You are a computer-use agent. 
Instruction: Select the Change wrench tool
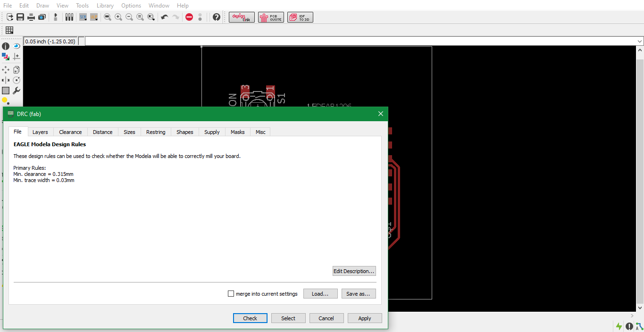coord(17,91)
